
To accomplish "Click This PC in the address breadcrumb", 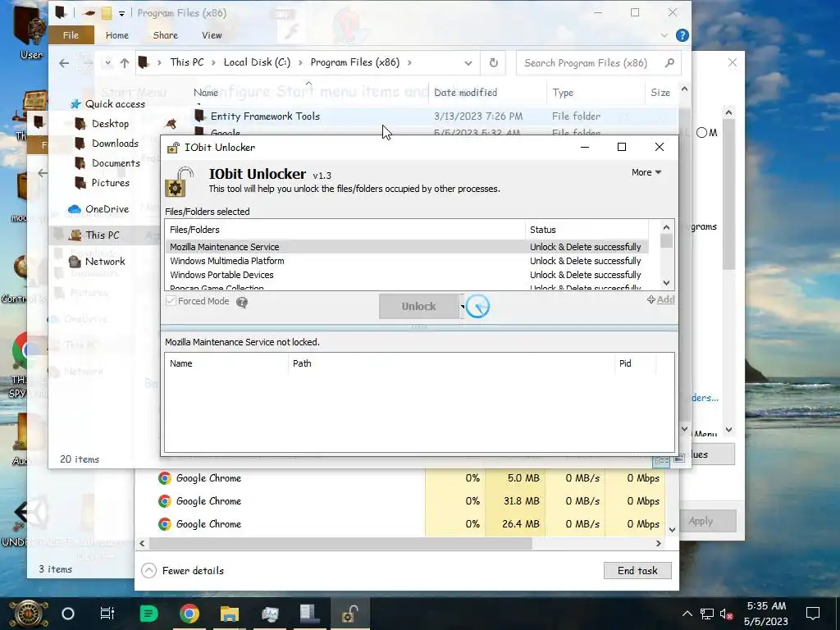I will 187,62.
